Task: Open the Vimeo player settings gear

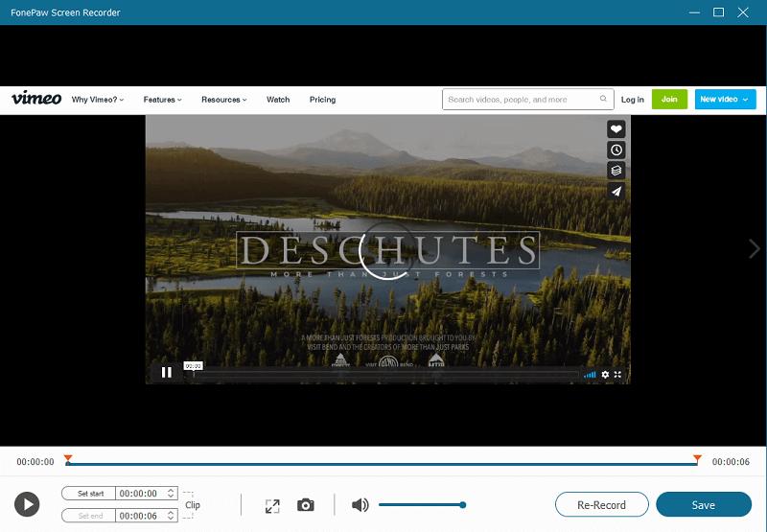Action: pyautogui.click(x=605, y=375)
